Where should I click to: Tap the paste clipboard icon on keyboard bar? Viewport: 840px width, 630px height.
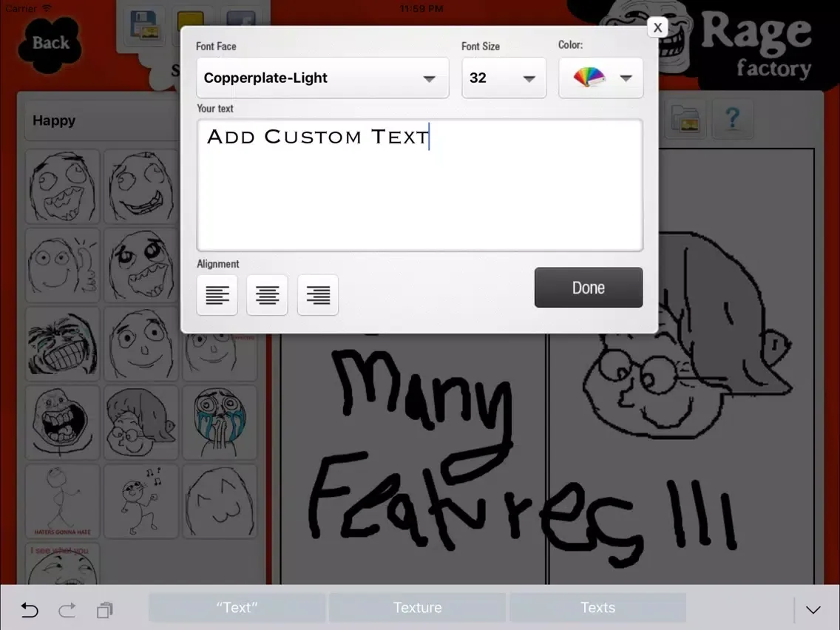(104, 609)
